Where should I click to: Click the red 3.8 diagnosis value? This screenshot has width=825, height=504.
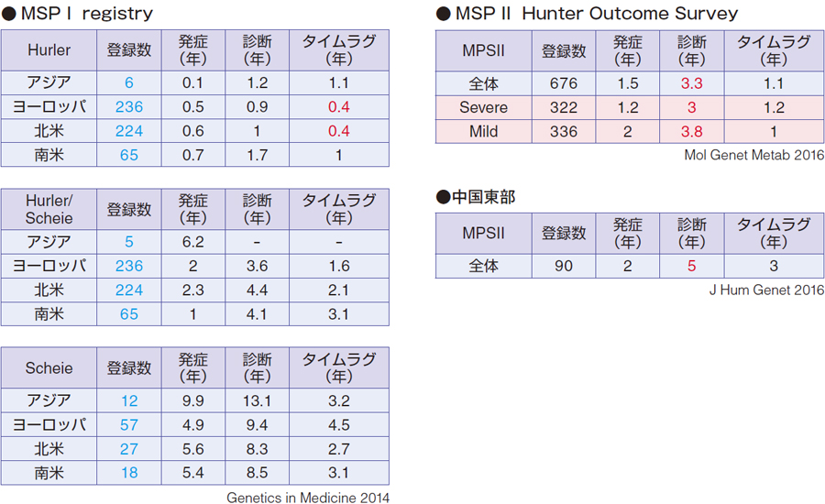[x=692, y=131]
